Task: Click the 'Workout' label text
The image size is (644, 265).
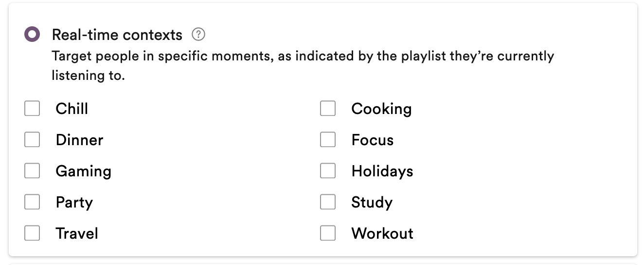Action: coord(382,233)
